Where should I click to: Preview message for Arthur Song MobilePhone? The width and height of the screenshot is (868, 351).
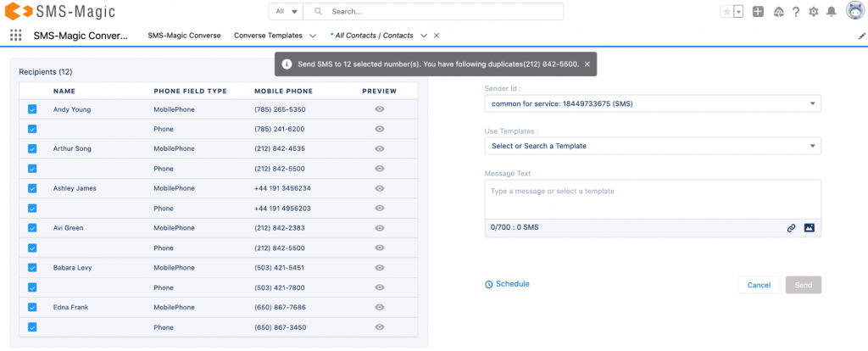point(379,149)
